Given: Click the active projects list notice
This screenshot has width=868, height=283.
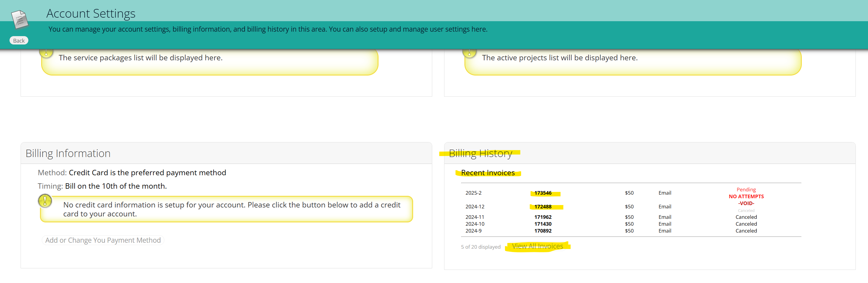Looking at the screenshot, I should [x=633, y=62].
